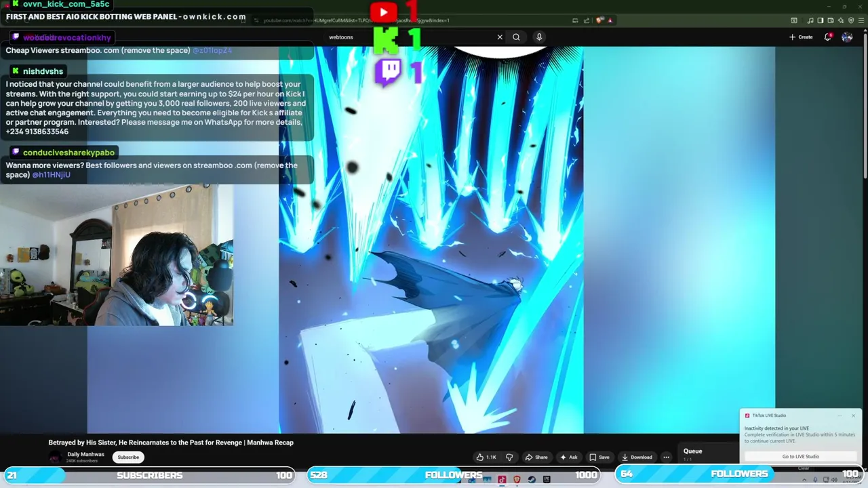
Task: Close the TikTok LIVE Studio notification
Action: [x=853, y=415]
